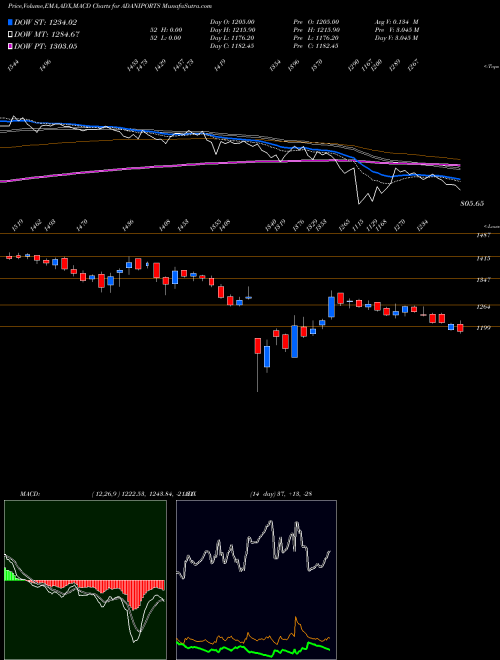
Task: Select the 'DOW ST: 1234.02' legend label
Action: [45, 22]
